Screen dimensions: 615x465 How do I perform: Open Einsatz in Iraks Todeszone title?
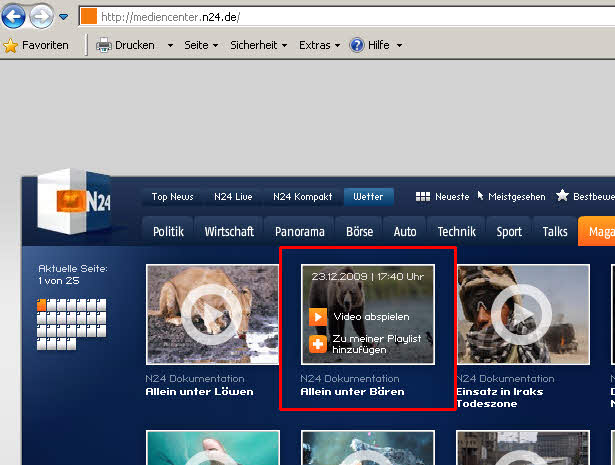500,398
